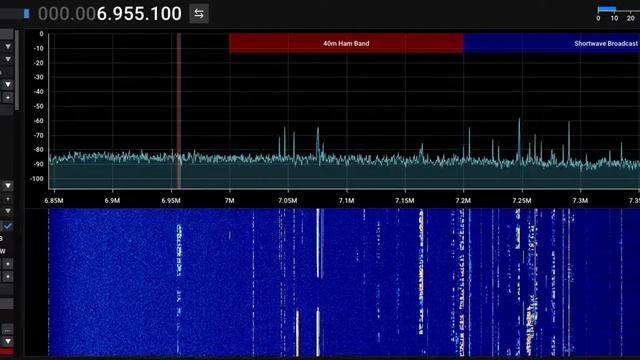Select the 40m Ham Band plan bar
The image size is (640, 360).
(x=346, y=43)
